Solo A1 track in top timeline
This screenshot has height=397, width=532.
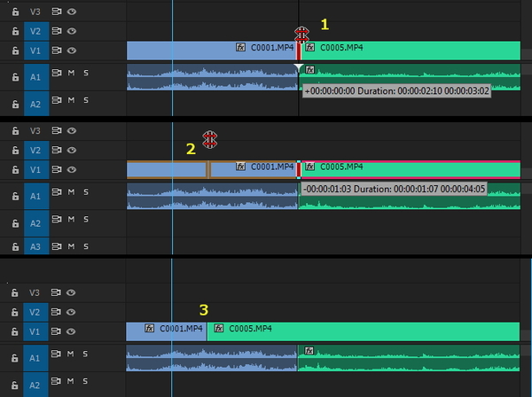(x=86, y=73)
